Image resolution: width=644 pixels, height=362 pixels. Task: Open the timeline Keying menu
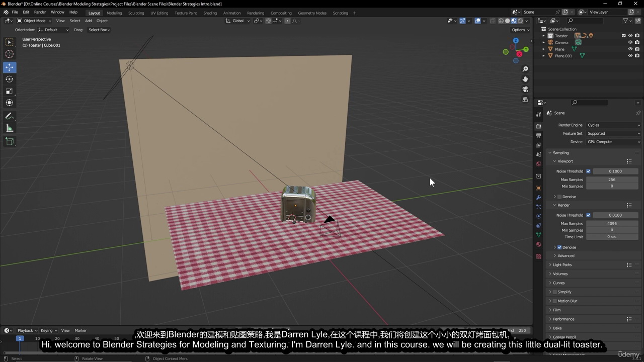(x=48, y=331)
